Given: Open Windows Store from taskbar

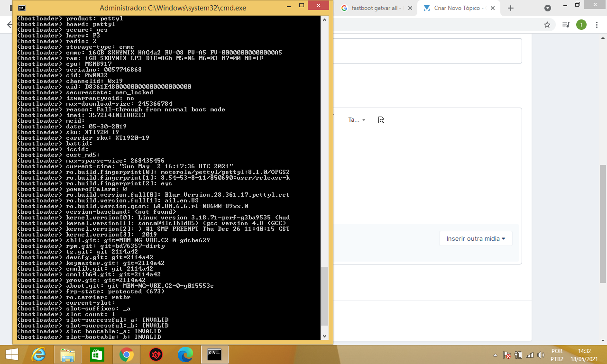Looking at the screenshot, I should 97,354.
